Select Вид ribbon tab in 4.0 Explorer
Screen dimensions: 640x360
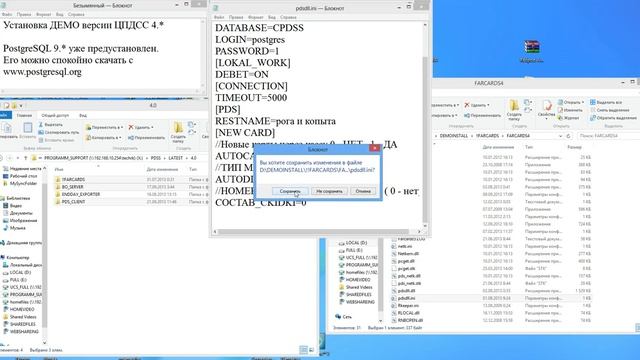(83, 116)
